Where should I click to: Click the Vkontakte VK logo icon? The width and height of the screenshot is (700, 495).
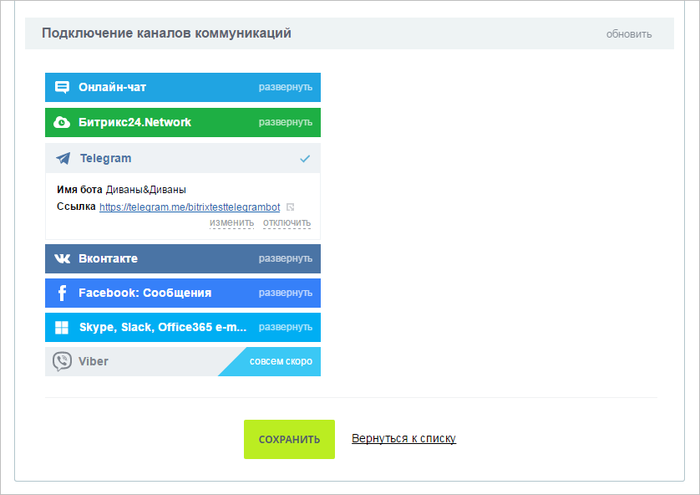(62, 258)
